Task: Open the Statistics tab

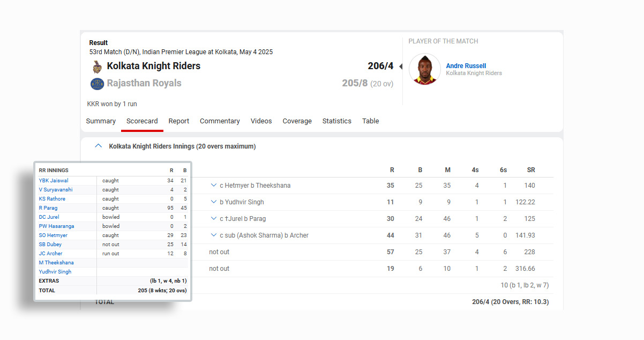Action: click(x=336, y=121)
